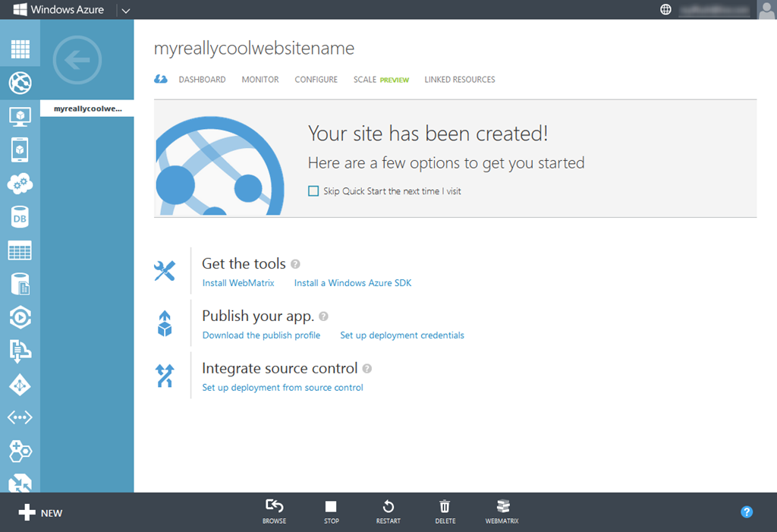
Task: Switch to the Monitor tab
Action: coord(260,80)
